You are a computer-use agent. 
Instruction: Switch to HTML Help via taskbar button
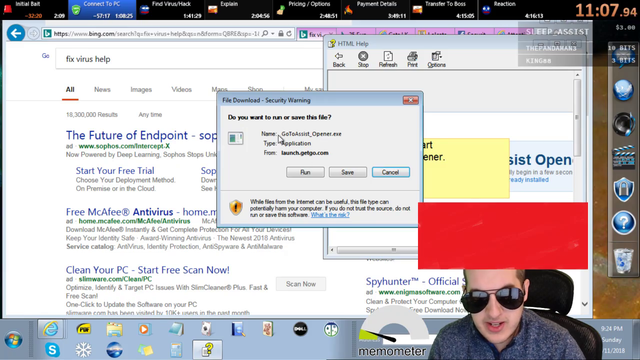click(207, 350)
